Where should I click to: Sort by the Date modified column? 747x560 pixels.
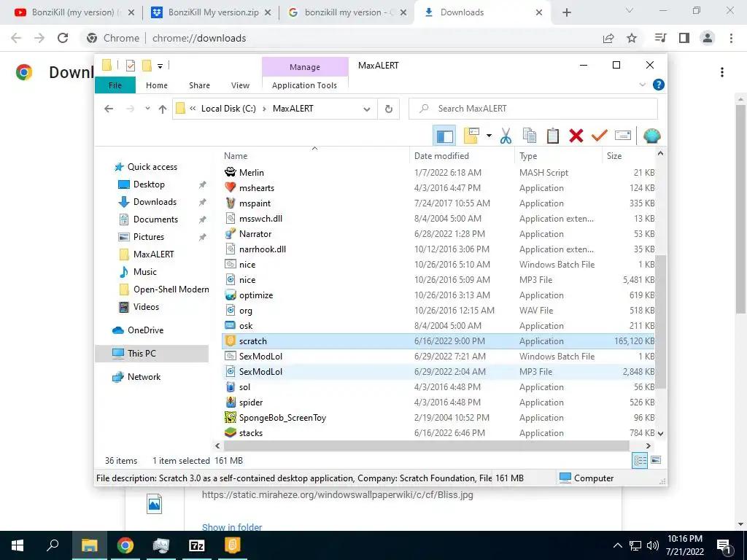click(462, 156)
